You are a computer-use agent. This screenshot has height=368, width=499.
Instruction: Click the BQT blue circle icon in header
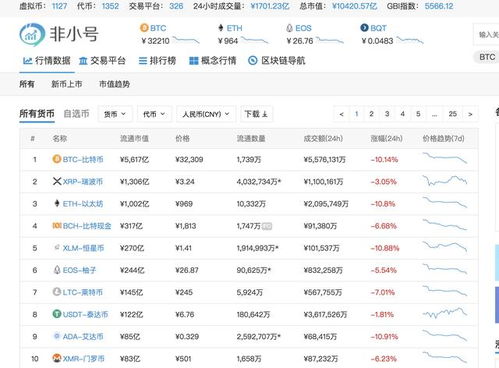pyautogui.click(x=364, y=28)
